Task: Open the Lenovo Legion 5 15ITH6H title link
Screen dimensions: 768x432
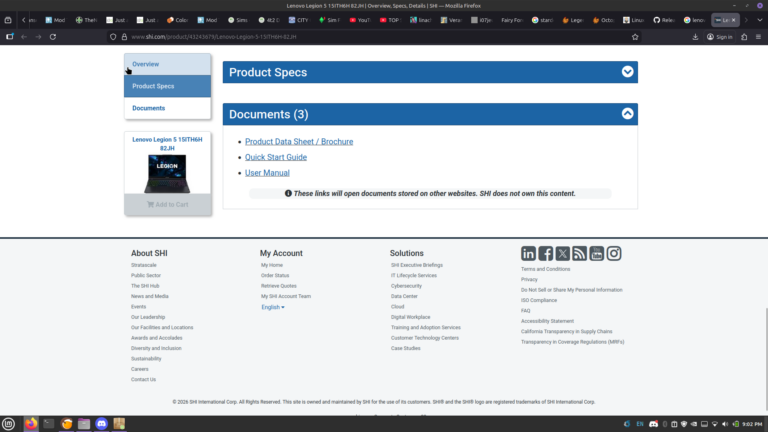Action: 167,144
